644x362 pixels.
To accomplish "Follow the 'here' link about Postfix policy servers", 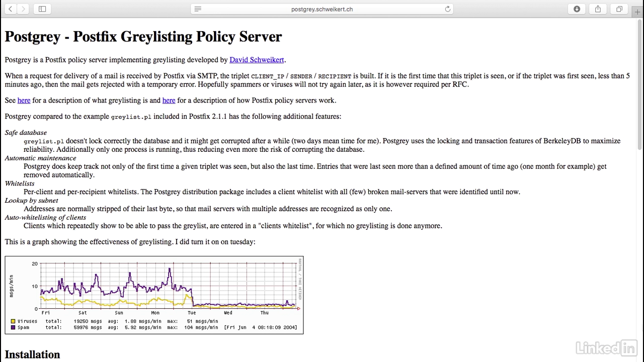I will (x=169, y=101).
